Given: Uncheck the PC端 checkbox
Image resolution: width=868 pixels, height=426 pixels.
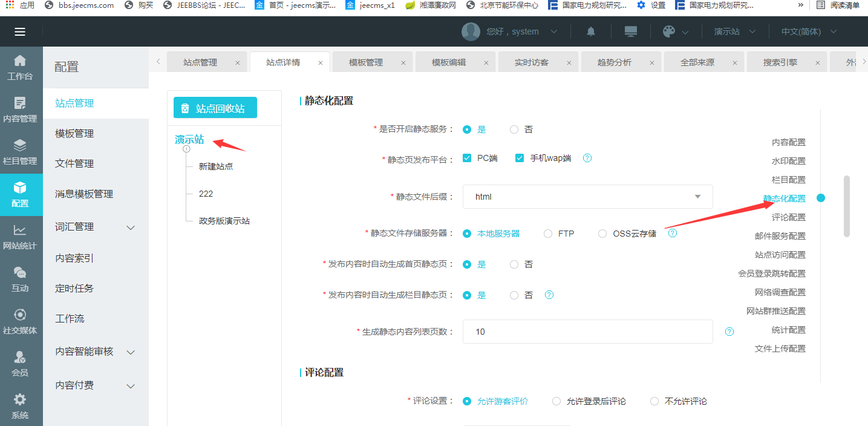Looking at the screenshot, I should tap(467, 158).
